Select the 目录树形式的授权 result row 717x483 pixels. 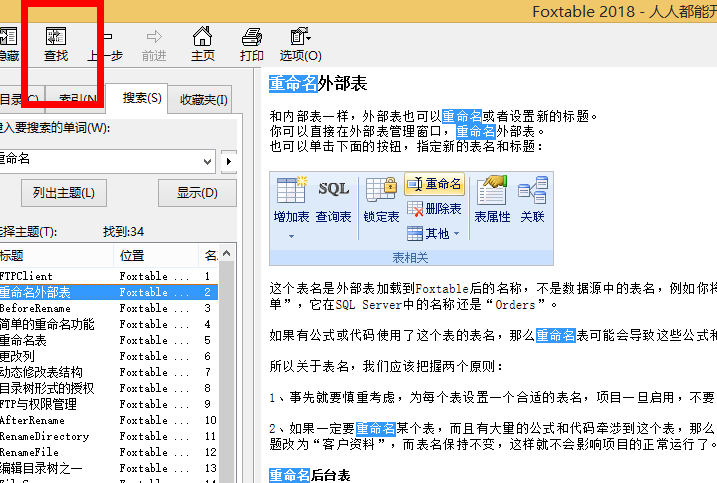(109, 388)
